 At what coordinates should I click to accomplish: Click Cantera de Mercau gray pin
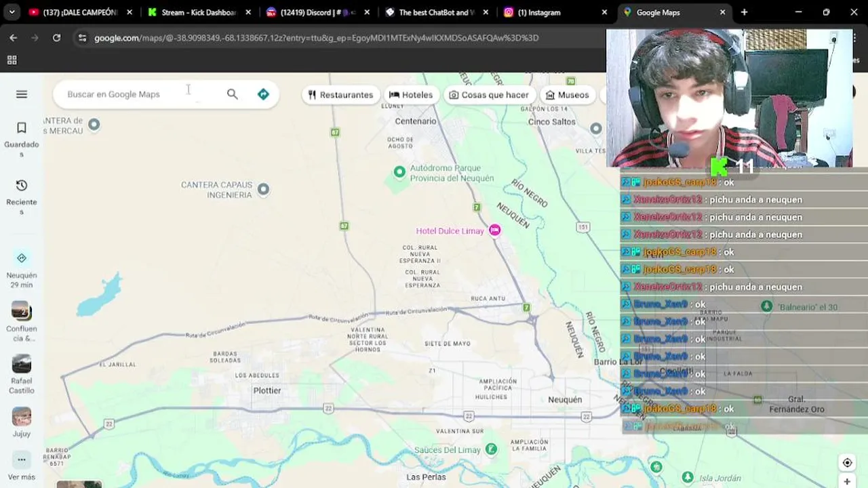(94, 124)
